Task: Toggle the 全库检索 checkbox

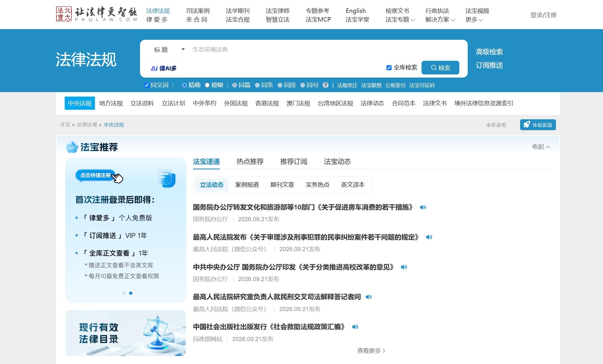Action: 389,67
